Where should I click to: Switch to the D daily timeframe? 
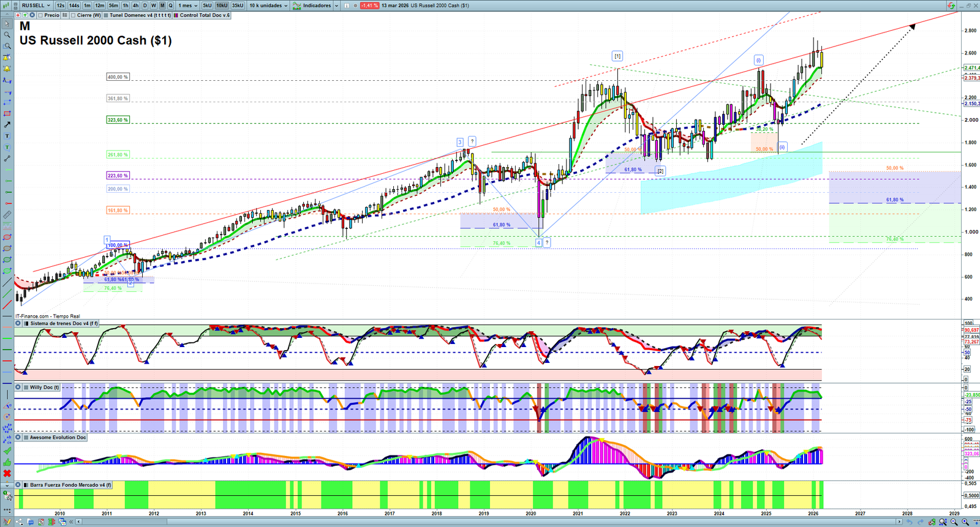coord(145,6)
